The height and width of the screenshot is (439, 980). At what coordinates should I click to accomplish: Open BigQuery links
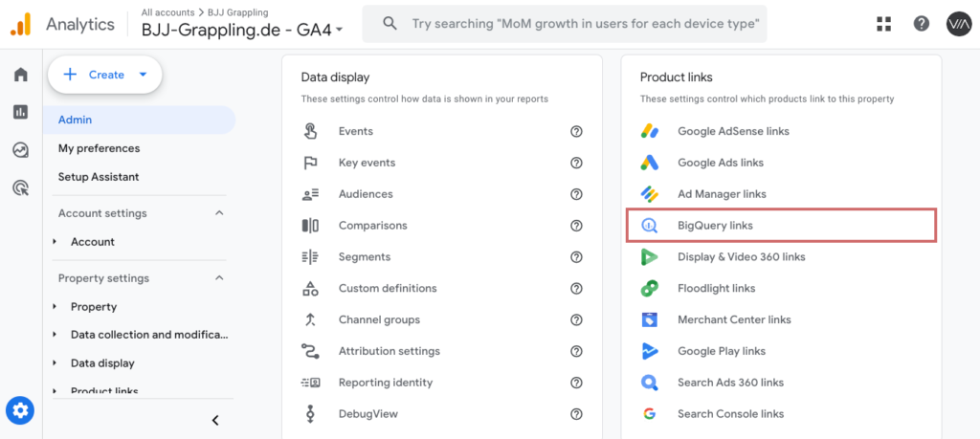pyautogui.click(x=715, y=226)
